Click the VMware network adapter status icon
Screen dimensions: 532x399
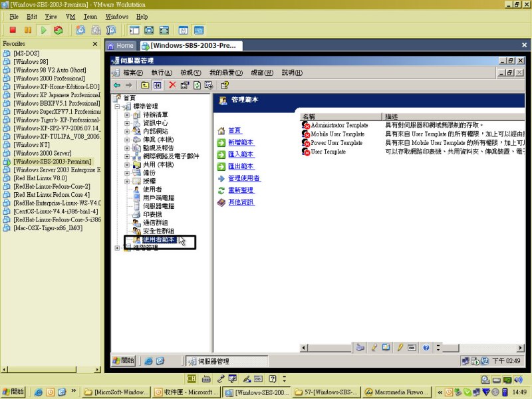pyautogui.click(x=507, y=379)
